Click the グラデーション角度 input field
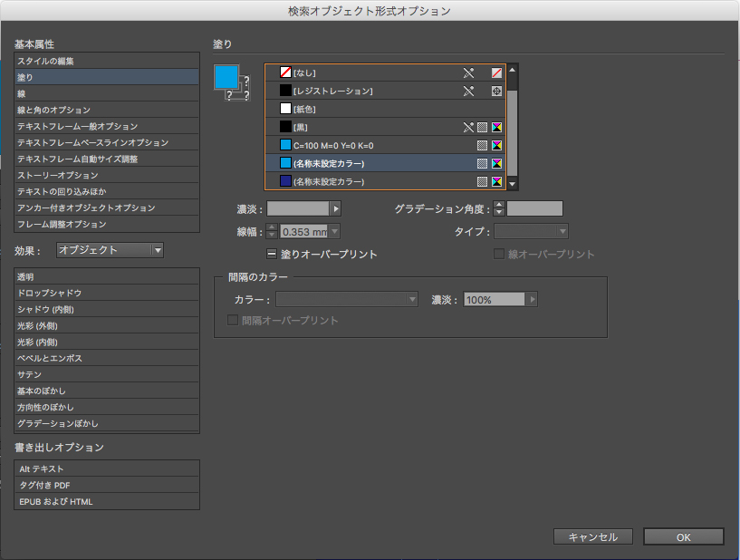Image resolution: width=740 pixels, height=560 pixels. 534,209
